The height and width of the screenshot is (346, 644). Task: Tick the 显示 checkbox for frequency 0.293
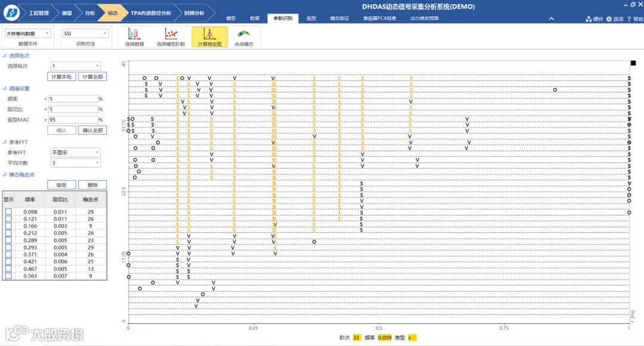[x=8, y=247]
